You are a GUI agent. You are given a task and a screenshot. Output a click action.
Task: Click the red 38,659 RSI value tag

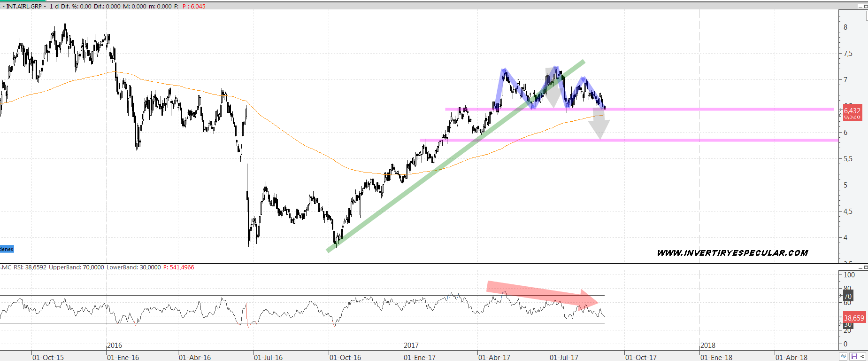(853, 318)
